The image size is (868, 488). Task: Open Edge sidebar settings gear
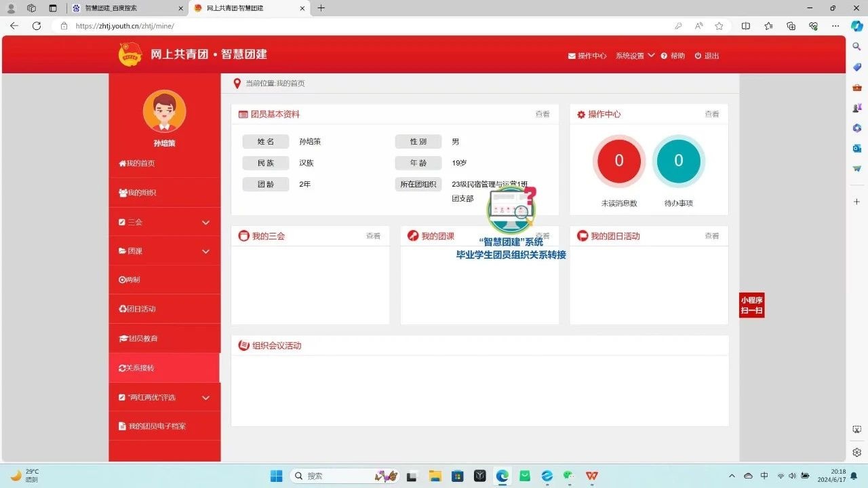tap(857, 452)
